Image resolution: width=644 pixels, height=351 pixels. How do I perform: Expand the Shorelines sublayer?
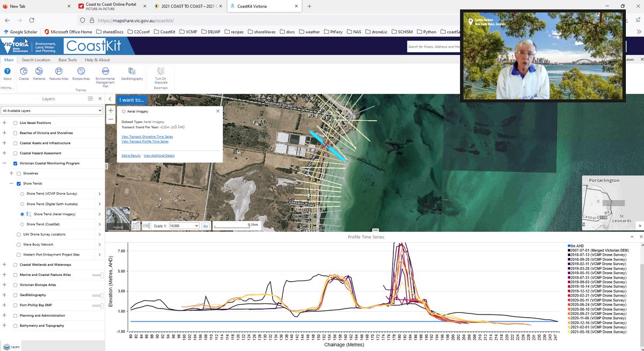[x=11, y=173]
